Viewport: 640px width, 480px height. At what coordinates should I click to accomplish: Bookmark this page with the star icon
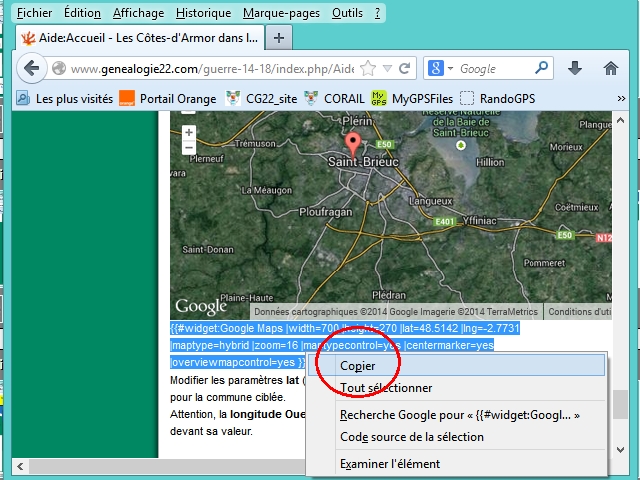click(x=368, y=68)
